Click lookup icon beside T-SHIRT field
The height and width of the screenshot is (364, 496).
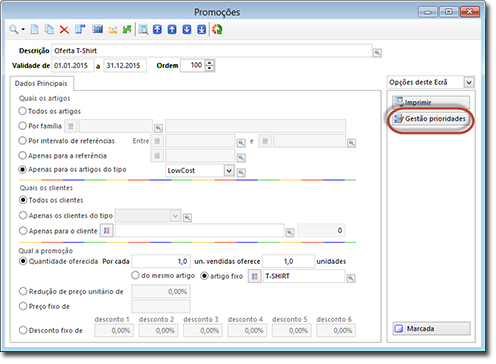[351, 278]
